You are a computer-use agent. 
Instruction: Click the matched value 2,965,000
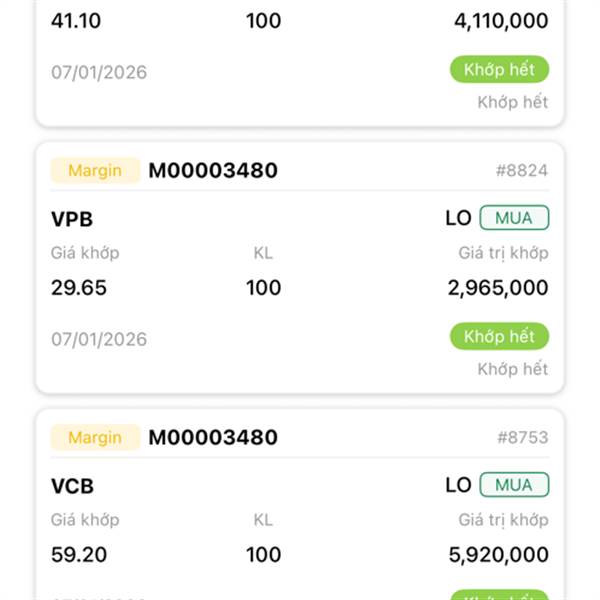pos(498,288)
